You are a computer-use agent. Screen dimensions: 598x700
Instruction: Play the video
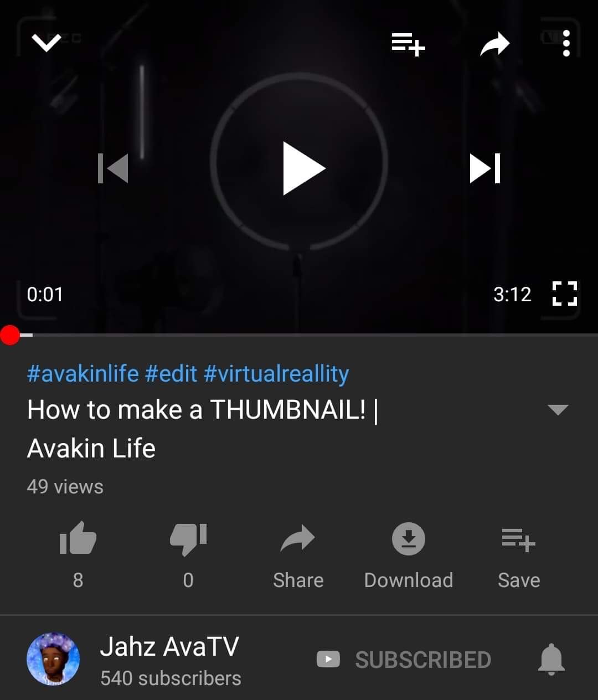(x=303, y=168)
